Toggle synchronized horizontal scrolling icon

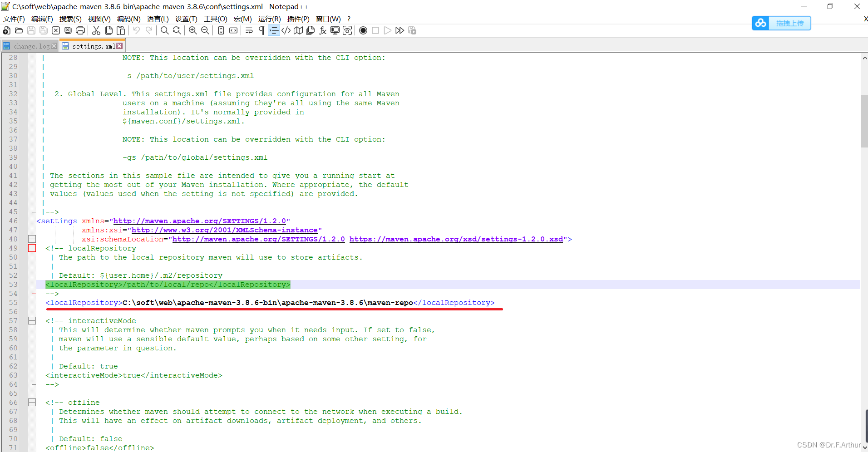pos(233,30)
